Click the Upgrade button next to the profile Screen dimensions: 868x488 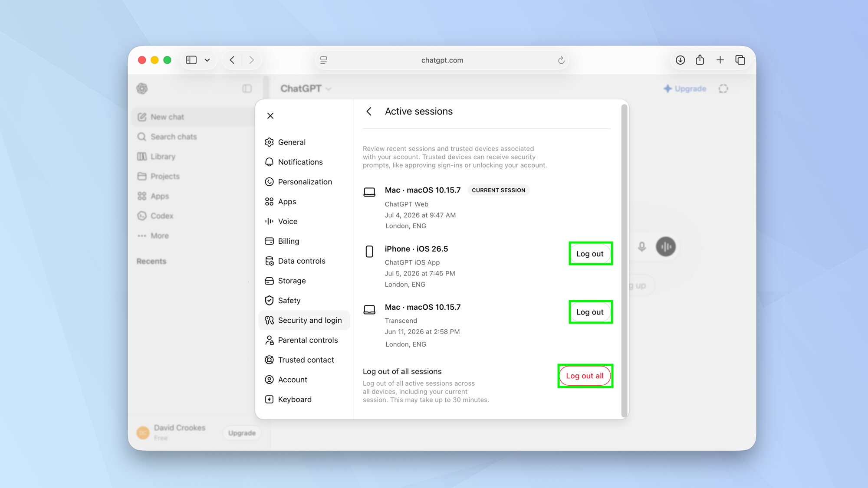click(x=242, y=433)
